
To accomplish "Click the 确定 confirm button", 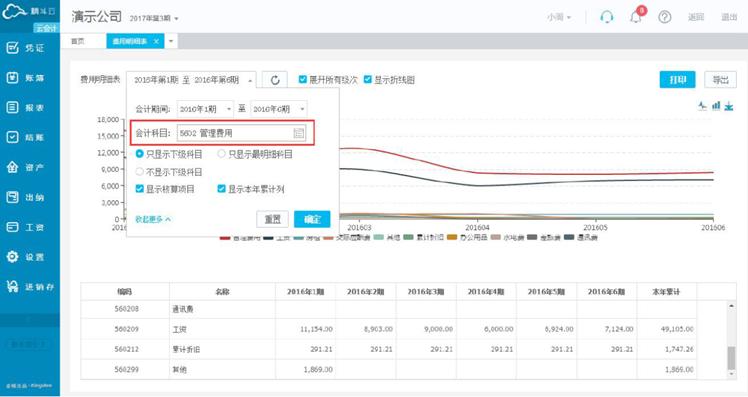I will click(312, 219).
